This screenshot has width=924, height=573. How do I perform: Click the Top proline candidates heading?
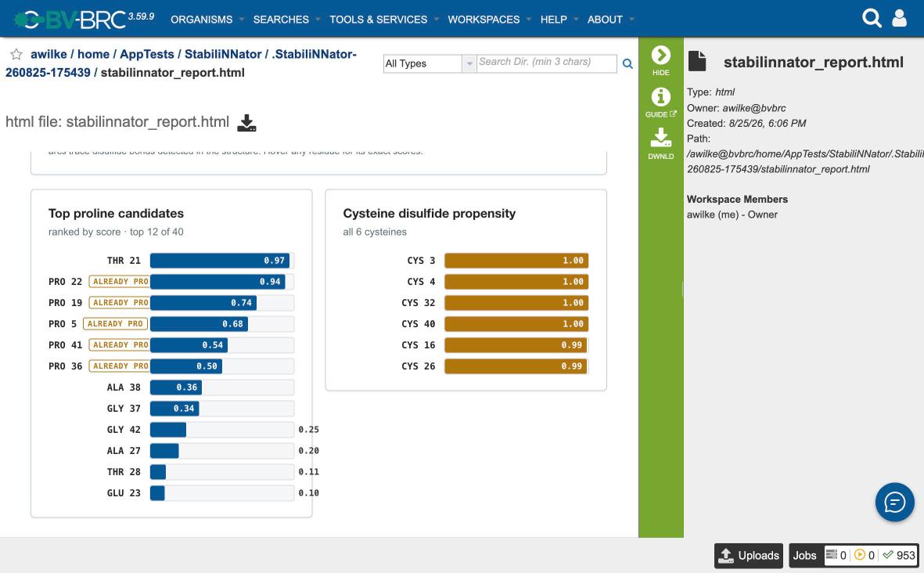[116, 214]
